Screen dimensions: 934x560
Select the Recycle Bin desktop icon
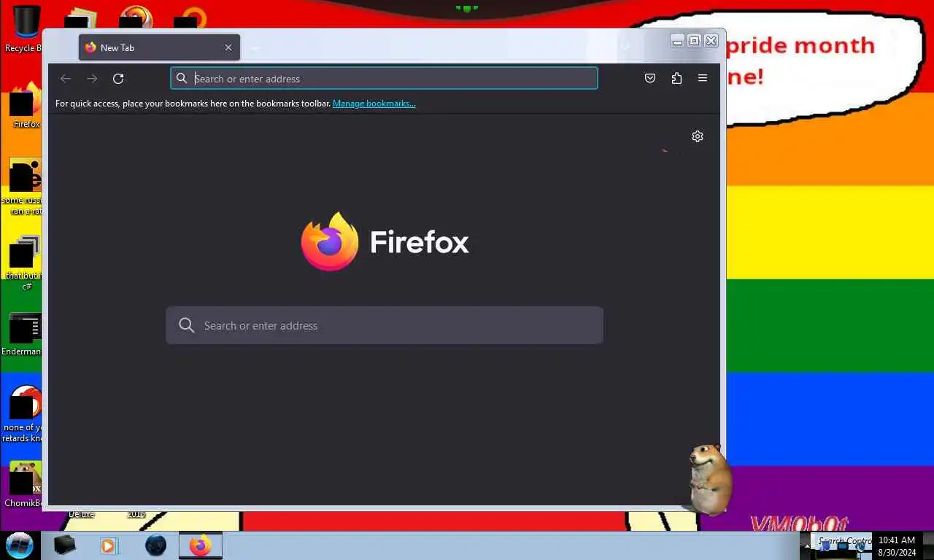(x=24, y=29)
